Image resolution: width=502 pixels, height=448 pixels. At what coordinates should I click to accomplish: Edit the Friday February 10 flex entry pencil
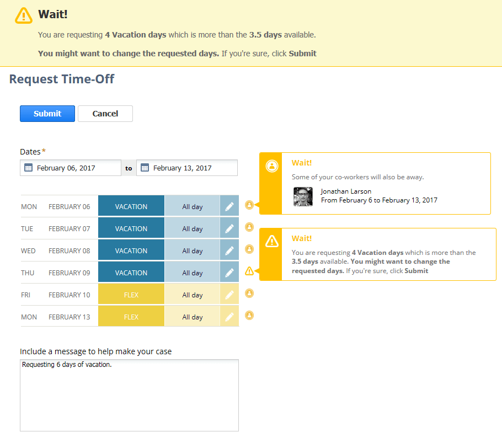[229, 295]
